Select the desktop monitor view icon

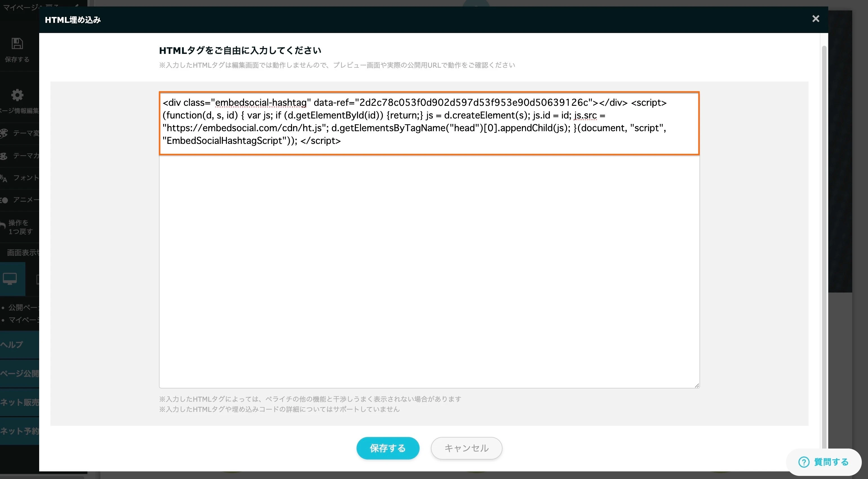click(x=10, y=279)
